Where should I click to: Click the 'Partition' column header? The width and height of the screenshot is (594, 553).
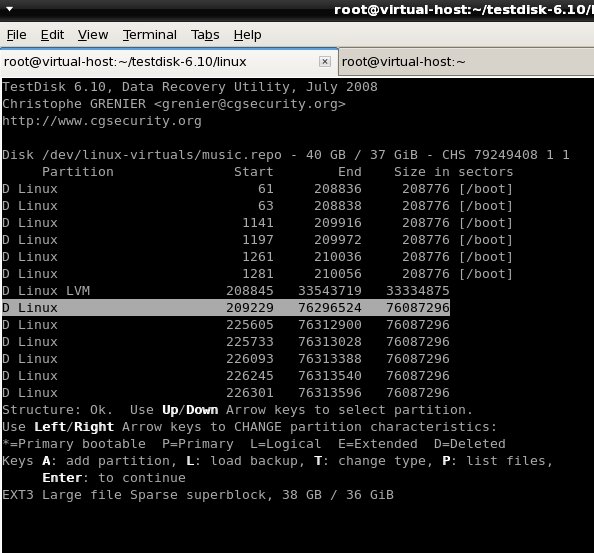78,172
